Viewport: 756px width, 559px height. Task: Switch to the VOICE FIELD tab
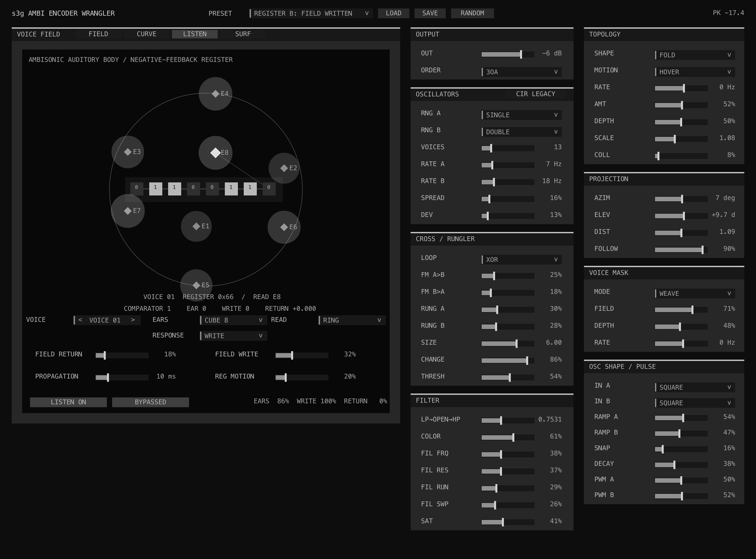[x=38, y=34]
